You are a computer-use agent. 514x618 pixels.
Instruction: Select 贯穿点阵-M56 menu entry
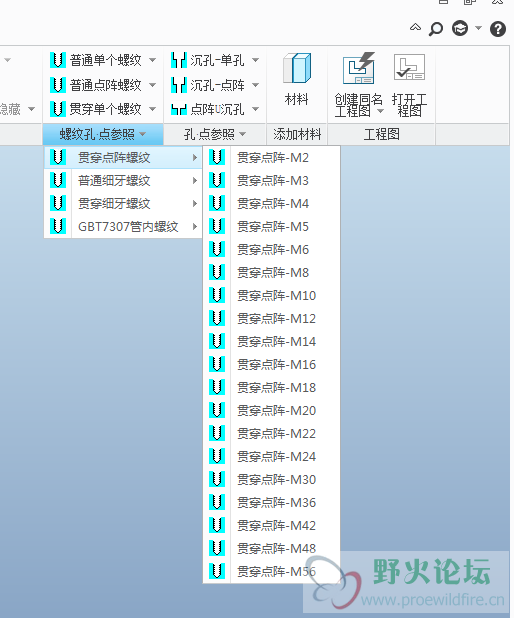pyautogui.click(x=272, y=571)
